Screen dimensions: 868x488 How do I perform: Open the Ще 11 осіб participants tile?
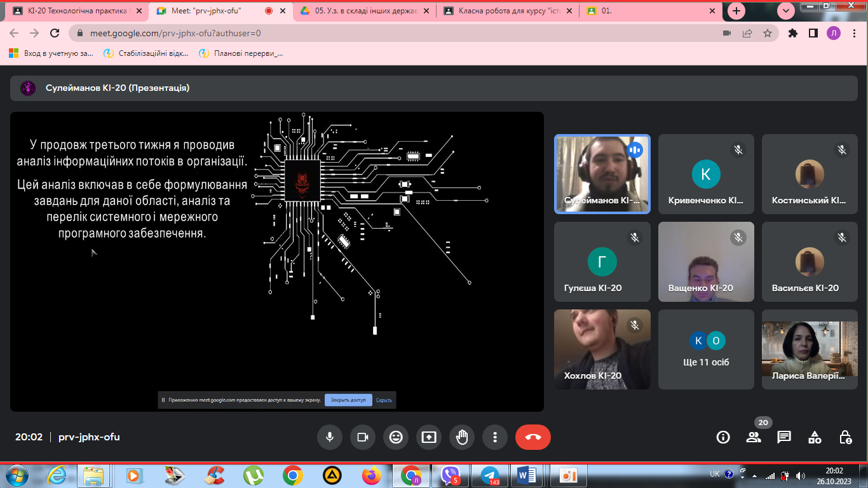706,349
